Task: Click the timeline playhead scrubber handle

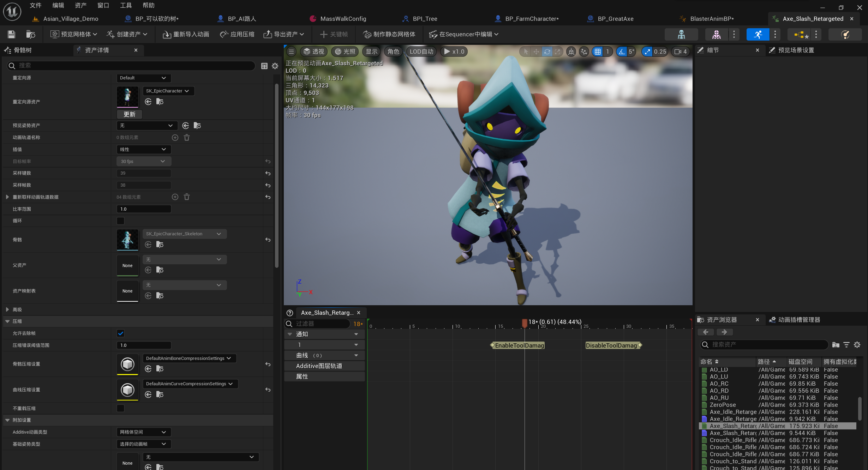Action: (525, 323)
